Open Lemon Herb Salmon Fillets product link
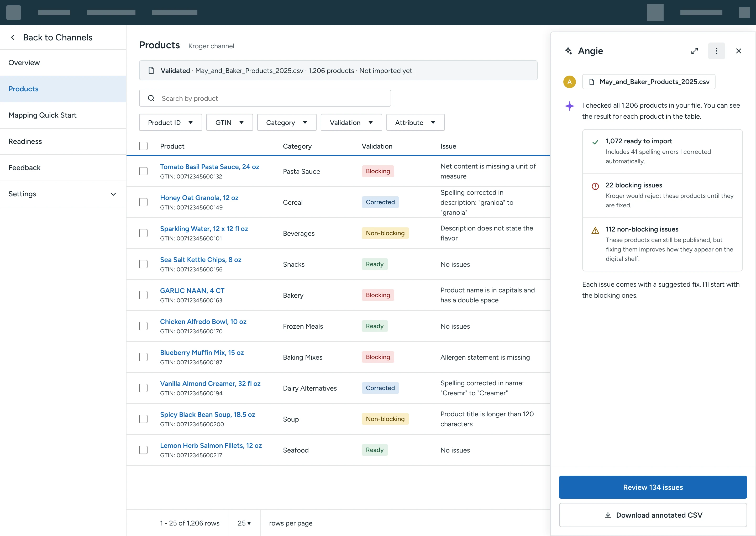The image size is (756, 536). tap(211, 445)
